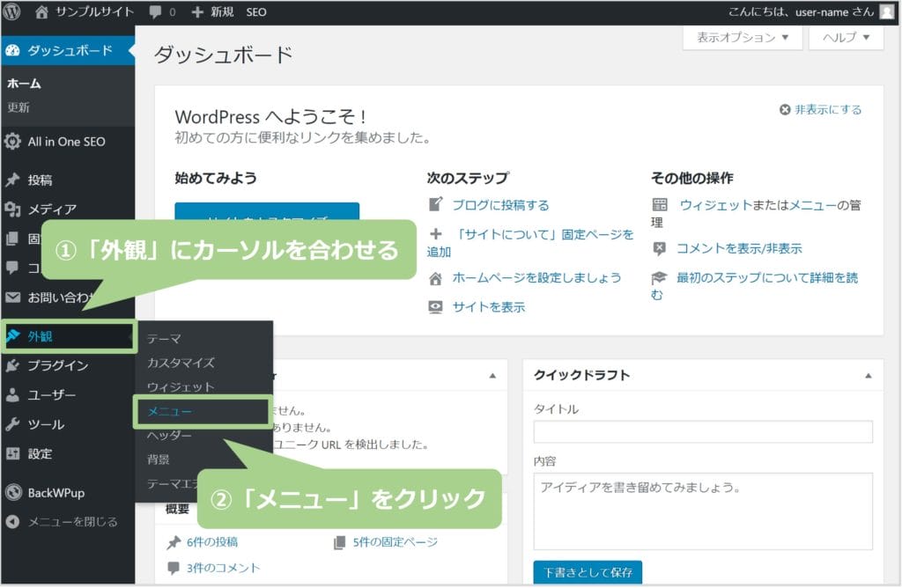The image size is (902, 588).
Task: Click 下書きとして保存 button
Action: pos(588,572)
